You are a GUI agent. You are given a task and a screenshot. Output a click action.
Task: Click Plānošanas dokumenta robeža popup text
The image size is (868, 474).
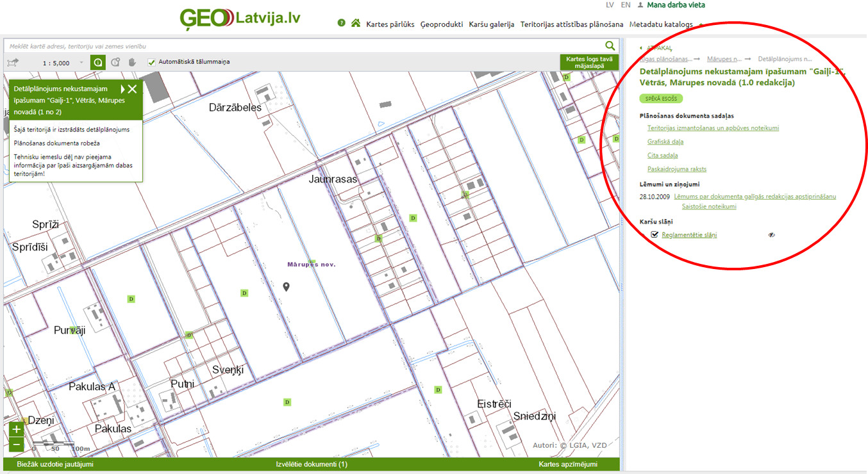(x=56, y=143)
